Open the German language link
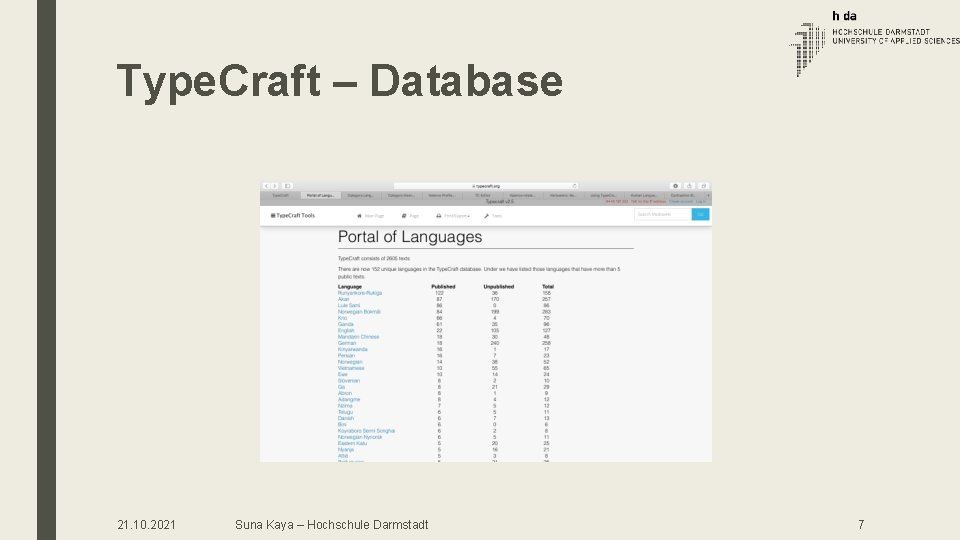Viewport: 960px width, 540px height. (347, 343)
